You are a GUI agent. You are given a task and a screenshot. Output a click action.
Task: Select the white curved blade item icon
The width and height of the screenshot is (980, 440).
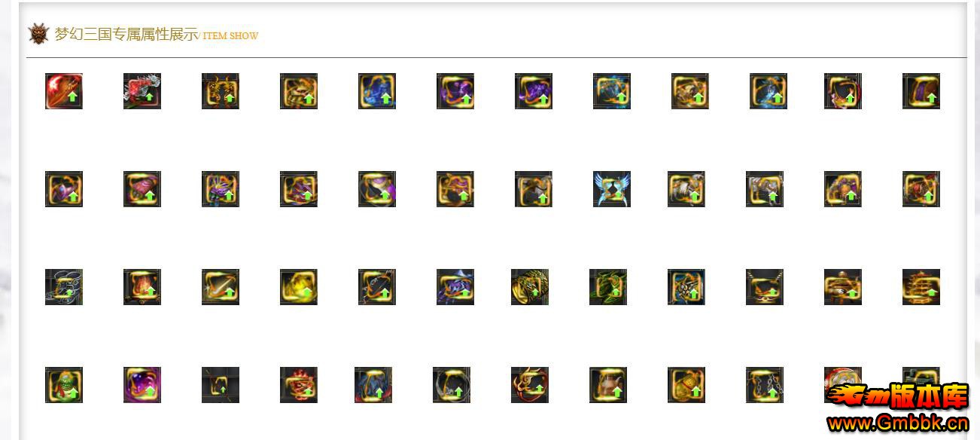coord(221,287)
